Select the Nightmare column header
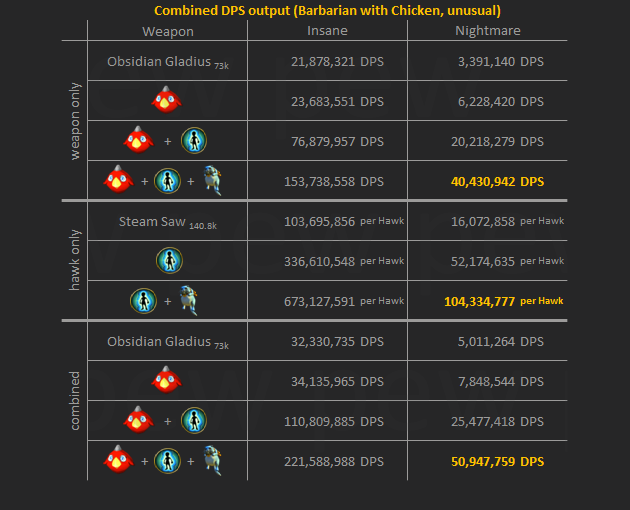The image size is (630, 510). click(487, 30)
